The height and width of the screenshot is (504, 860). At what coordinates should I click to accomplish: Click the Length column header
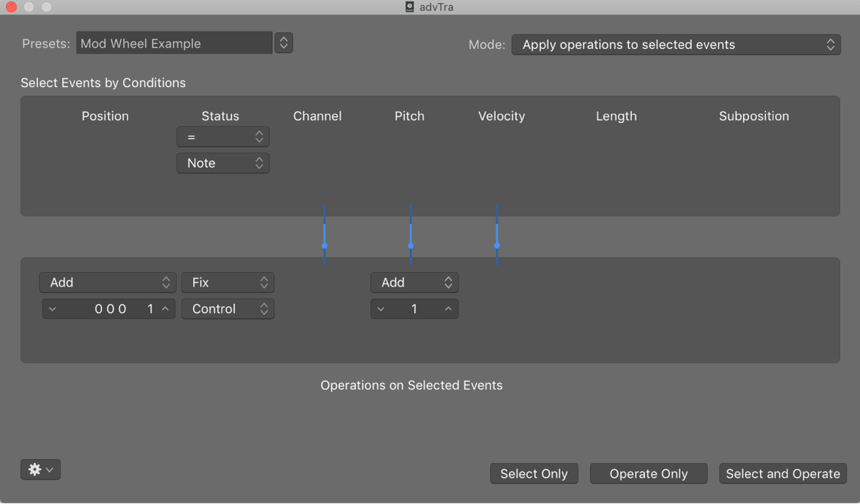pyautogui.click(x=616, y=116)
